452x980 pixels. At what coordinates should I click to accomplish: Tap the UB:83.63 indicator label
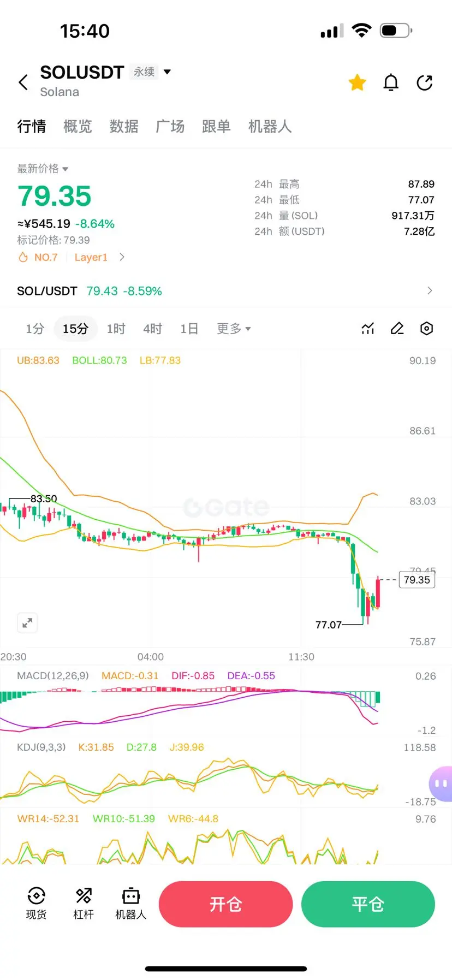[x=38, y=360]
